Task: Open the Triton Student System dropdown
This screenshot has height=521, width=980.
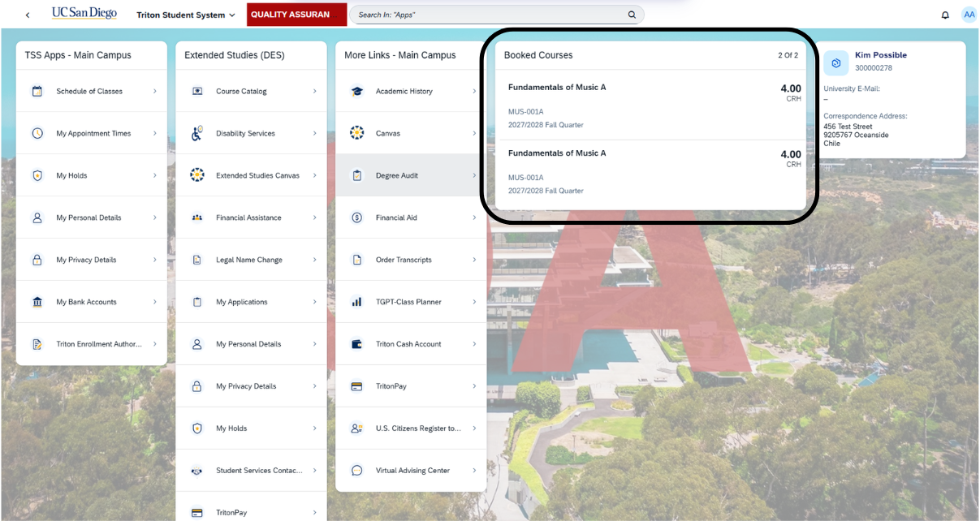Action: point(186,15)
